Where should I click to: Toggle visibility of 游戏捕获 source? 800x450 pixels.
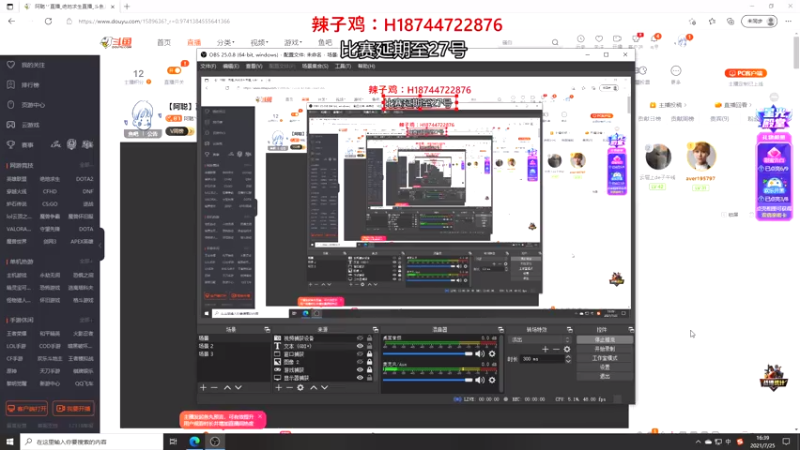pyautogui.click(x=360, y=370)
